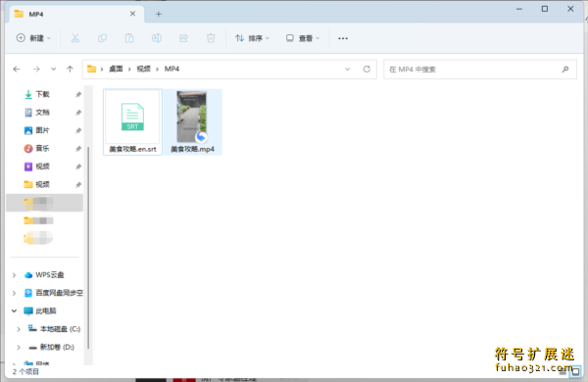Image resolution: width=588 pixels, height=382 pixels.
Task: Refresh the MP4 folder view
Action: (367, 69)
